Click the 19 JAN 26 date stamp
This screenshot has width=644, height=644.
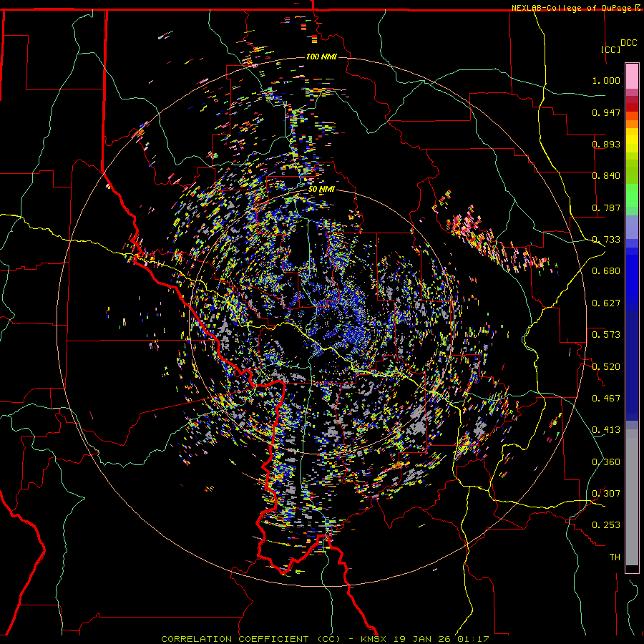coord(422,639)
